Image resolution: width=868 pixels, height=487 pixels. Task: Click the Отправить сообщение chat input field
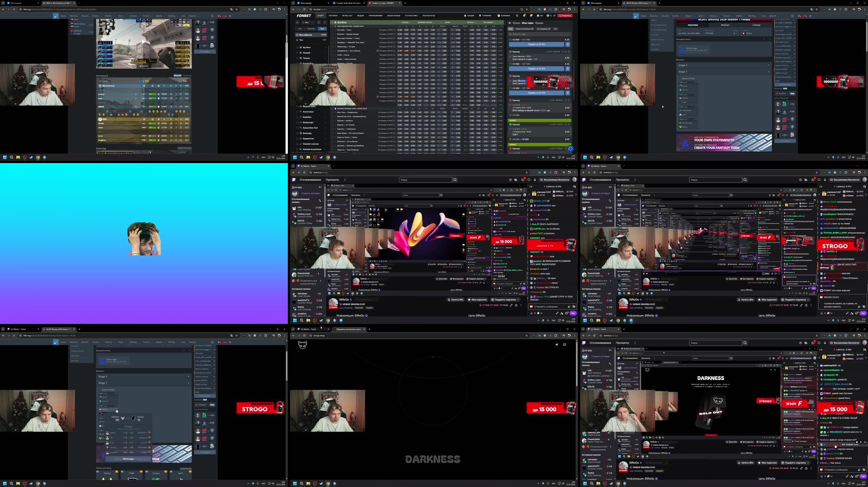pos(546,307)
